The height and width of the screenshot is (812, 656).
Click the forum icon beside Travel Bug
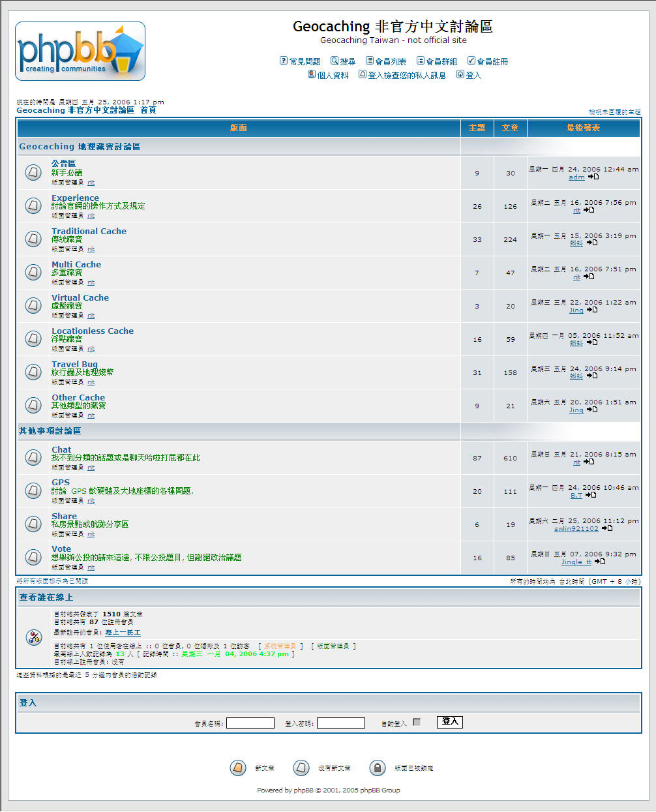[x=33, y=372]
